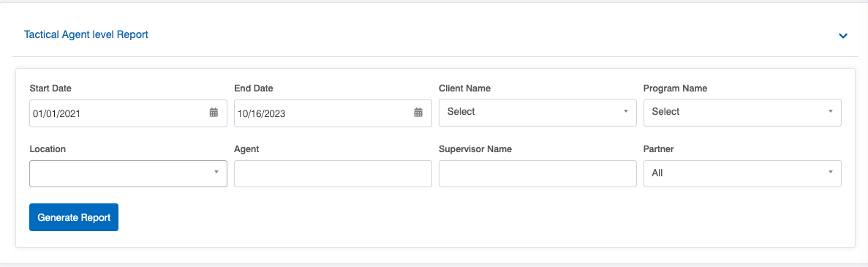Viewport: 868px width, 267px height.
Task: Click the Supervisor Name label
Action: pyautogui.click(x=475, y=149)
